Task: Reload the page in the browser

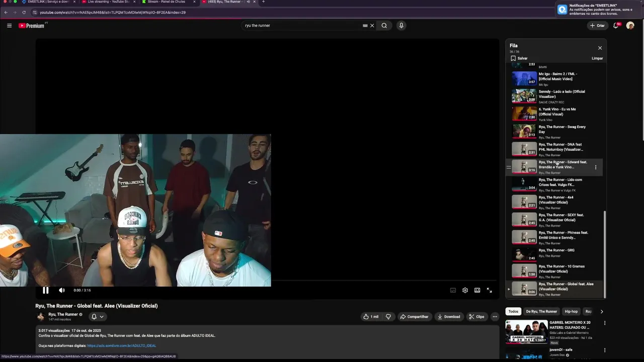Action: pos(24,12)
